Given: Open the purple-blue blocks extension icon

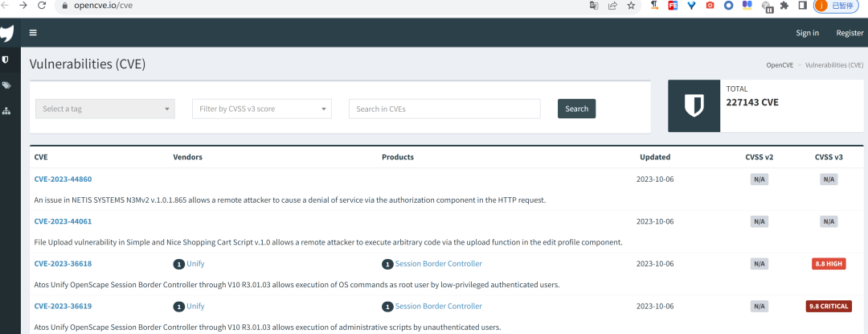Looking at the screenshot, I should coord(747,6).
